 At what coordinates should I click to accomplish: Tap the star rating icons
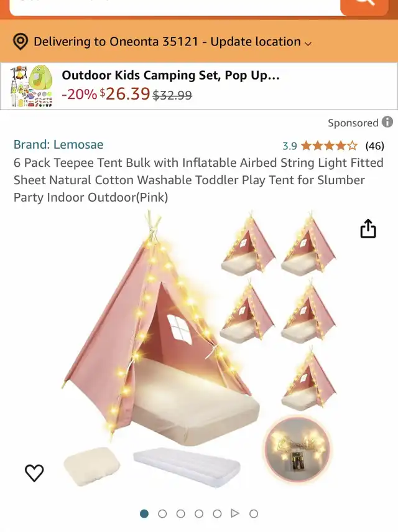(x=329, y=146)
